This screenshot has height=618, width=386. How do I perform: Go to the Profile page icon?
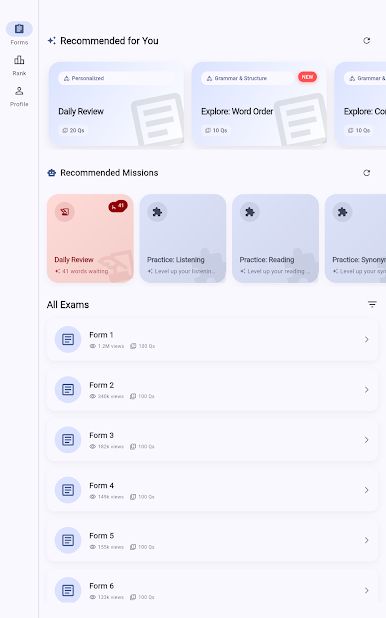[x=19, y=91]
